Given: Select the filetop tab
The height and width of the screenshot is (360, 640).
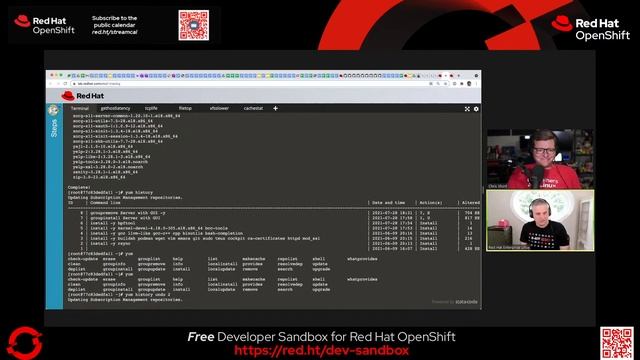Looking at the screenshot, I should pyautogui.click(x=185, y=108).
